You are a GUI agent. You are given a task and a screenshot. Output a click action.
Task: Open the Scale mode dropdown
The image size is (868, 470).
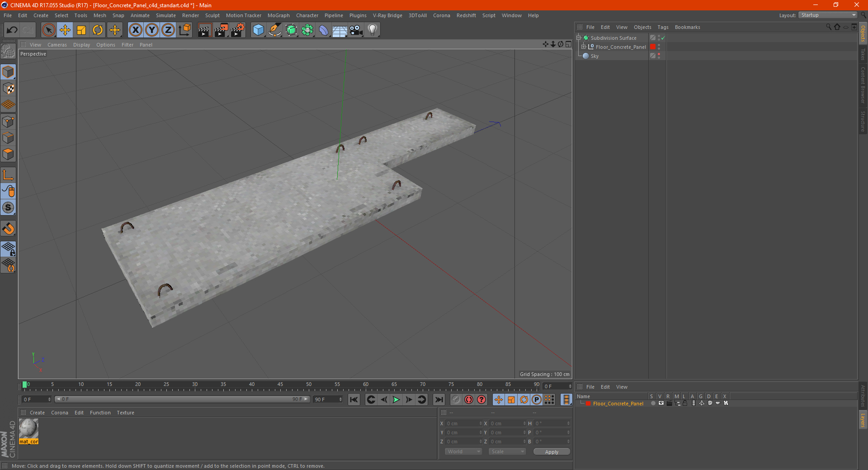[507, 451]
